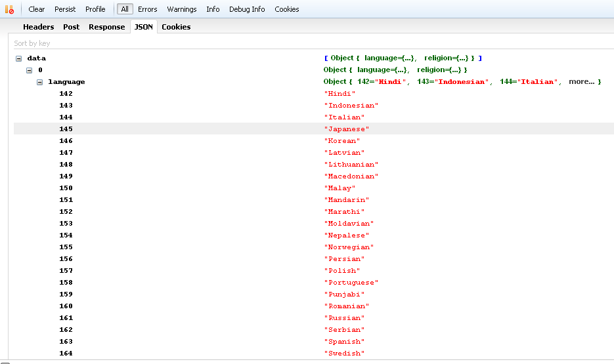Select row key 142
Image resolution: width=614 pixels, height=364 pixels.
[x=66, y=93]
